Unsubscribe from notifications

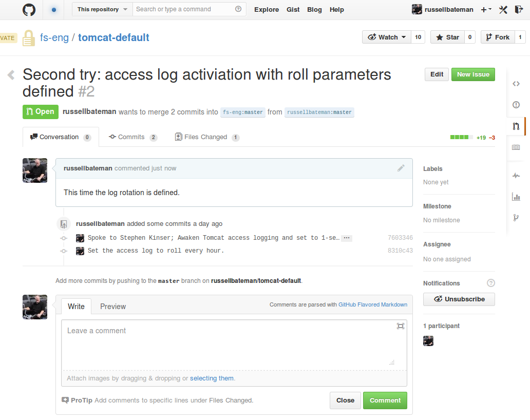[459, 299]
